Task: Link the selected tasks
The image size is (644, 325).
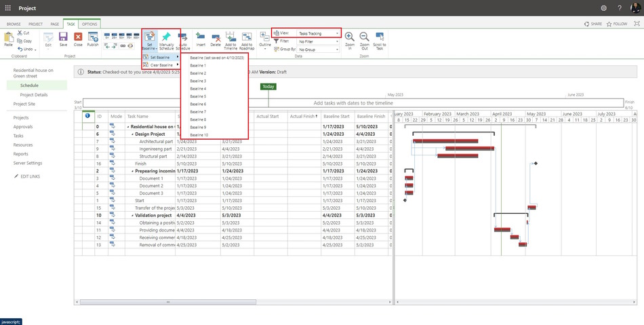Action: tap(123, 45)
